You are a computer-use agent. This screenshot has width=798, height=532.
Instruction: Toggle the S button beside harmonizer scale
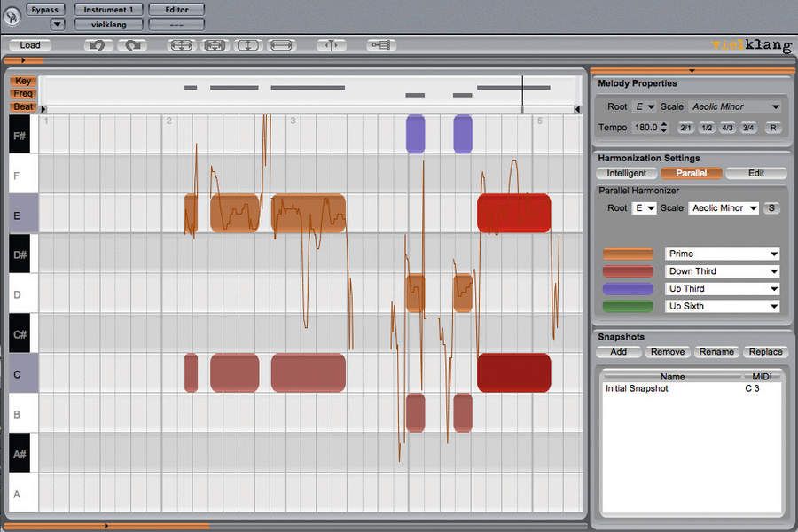771,208
